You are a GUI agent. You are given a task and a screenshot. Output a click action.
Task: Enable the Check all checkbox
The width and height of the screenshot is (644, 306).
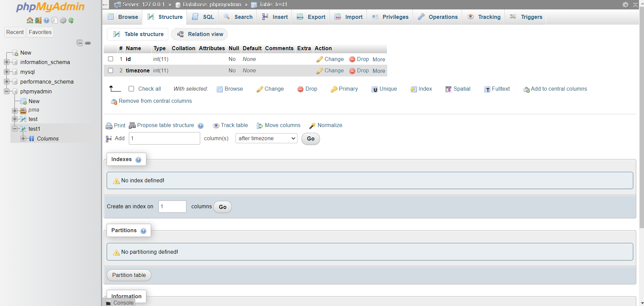tap(131, 89)
